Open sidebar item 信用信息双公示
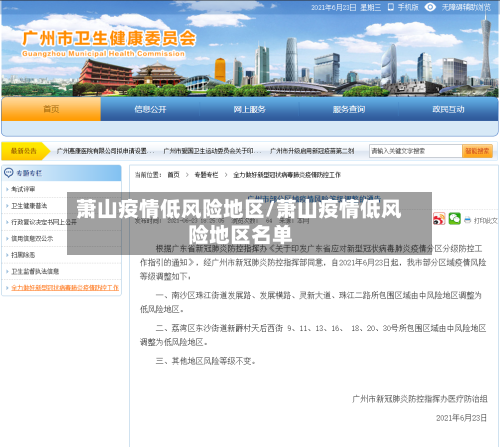Image resolution: width=500 pixels, height=447 pixels. click(32, 239)
